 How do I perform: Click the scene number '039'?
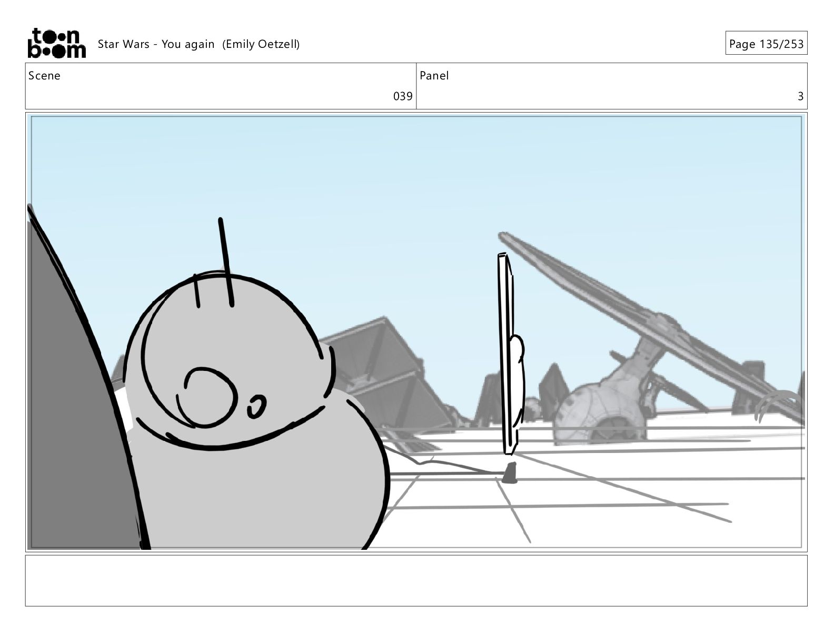pyautogui.click(x=403, y=96)
